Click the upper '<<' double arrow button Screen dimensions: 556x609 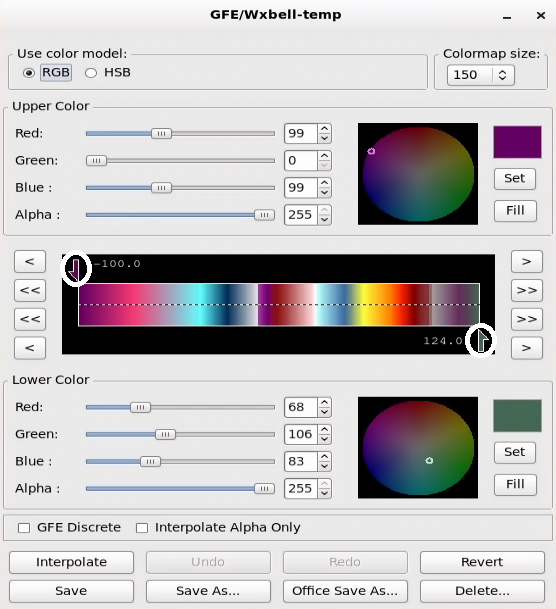coord(30,290)
